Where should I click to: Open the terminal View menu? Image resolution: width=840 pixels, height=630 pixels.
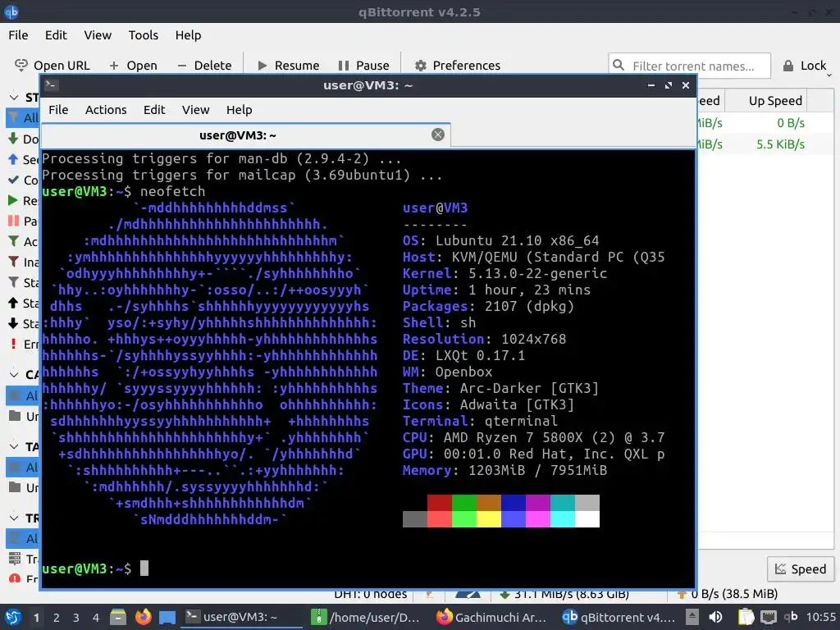195,110
